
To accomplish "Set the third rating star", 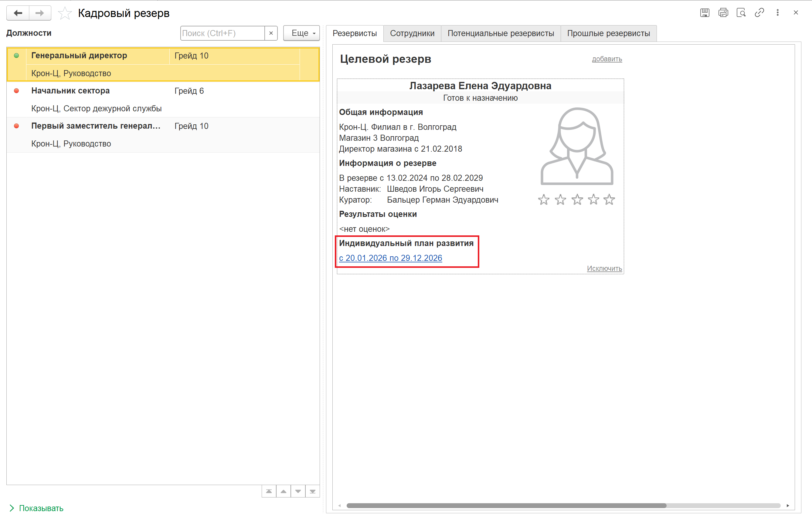I will coord(577,200).
